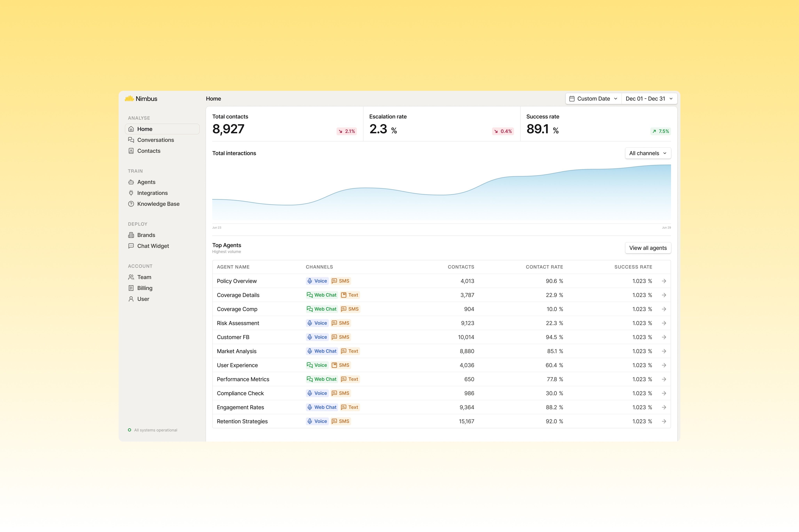Viewport: 799px width, 532px height.
Task: Click the Nimbus logo icon
Action: 129,99
